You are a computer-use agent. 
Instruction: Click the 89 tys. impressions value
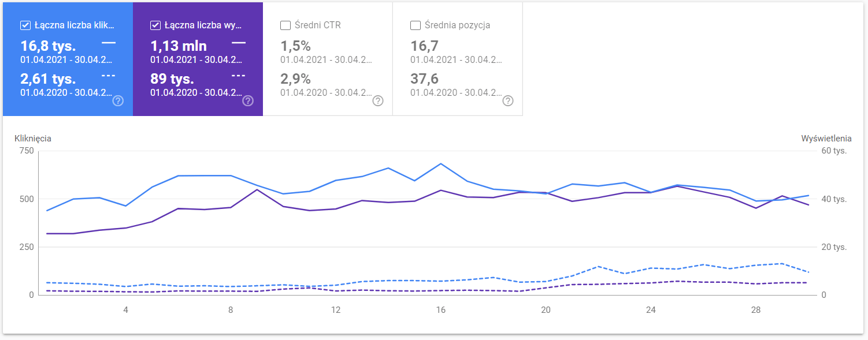tap(172, 79)
